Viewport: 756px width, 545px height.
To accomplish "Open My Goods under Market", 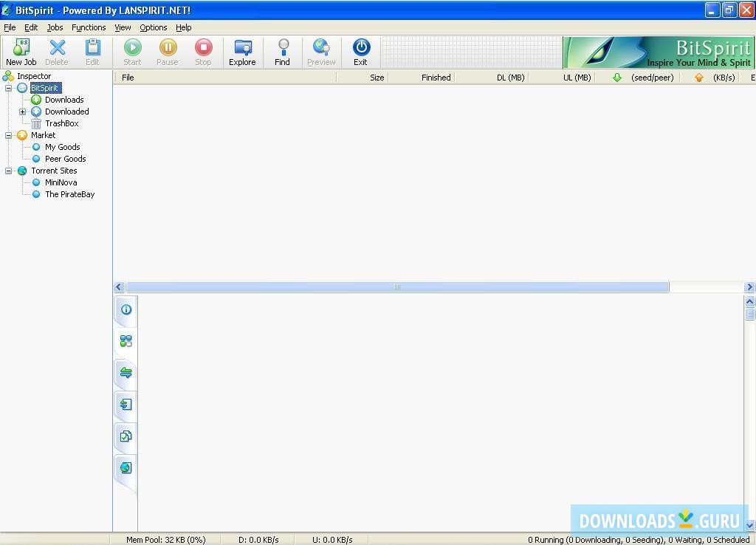I will coord(62,147).
